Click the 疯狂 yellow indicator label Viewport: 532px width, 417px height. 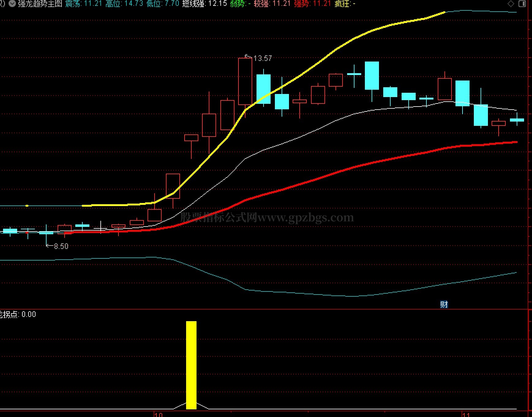click(345, 4)
